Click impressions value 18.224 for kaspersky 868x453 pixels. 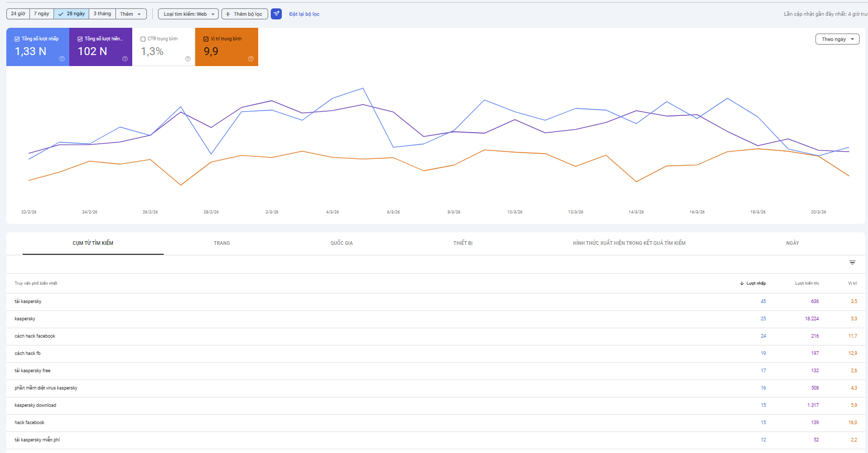point(812,319)
